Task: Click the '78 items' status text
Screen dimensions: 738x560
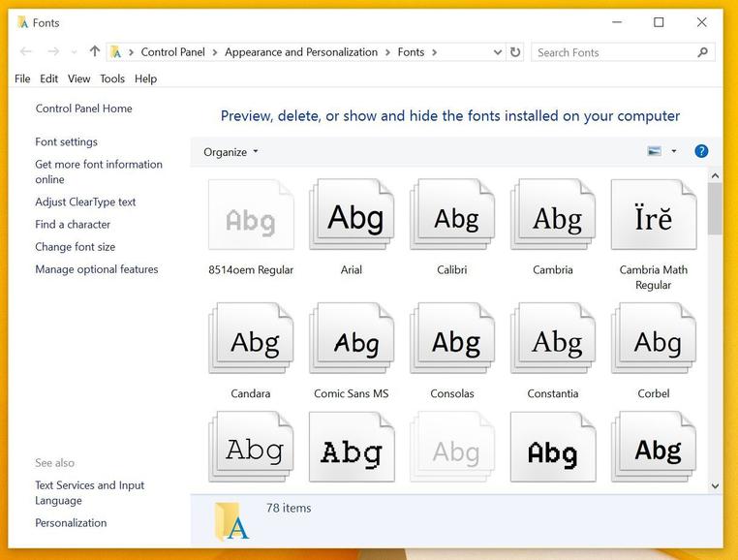Action: coord(289,508)
